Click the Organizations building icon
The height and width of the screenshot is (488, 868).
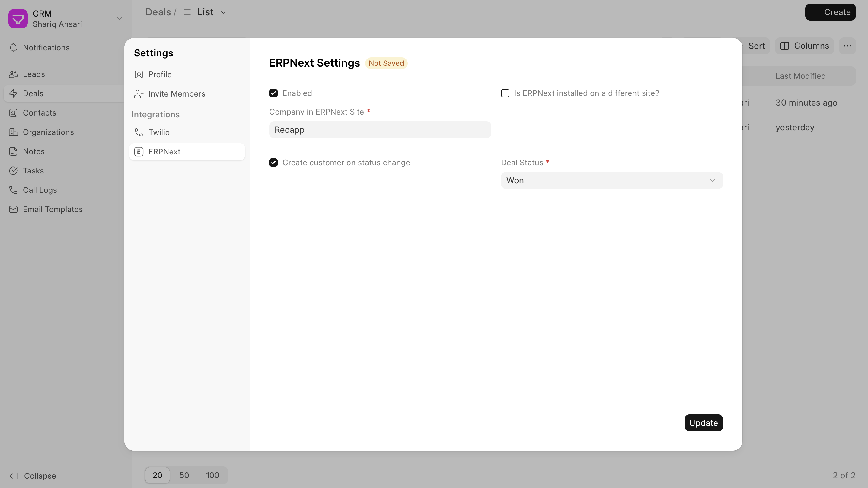coord(13,132)
